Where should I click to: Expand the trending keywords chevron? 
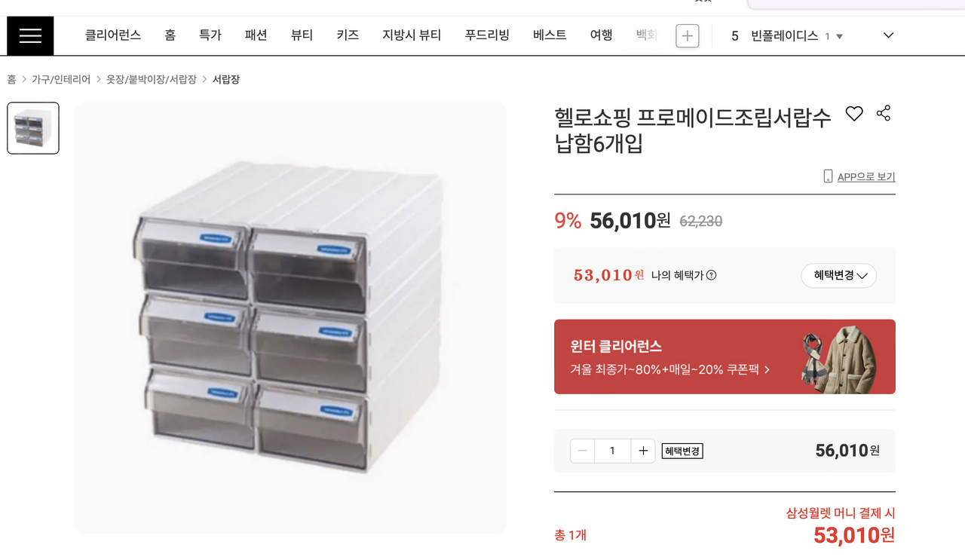tap(888, 35)
